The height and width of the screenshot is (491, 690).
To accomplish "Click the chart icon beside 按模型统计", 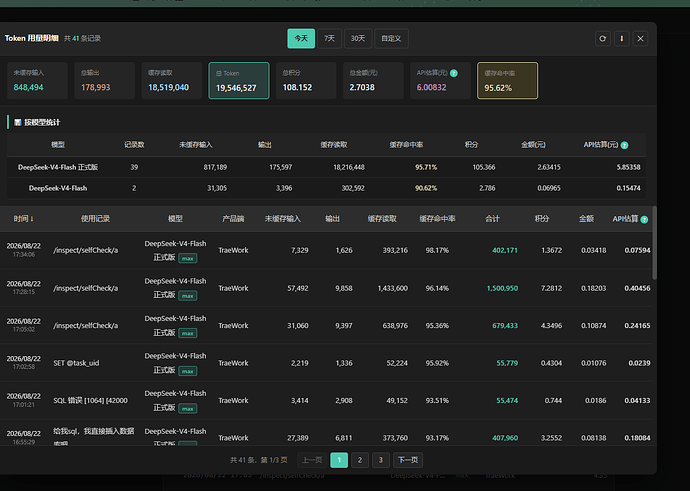I will (18, 122).
